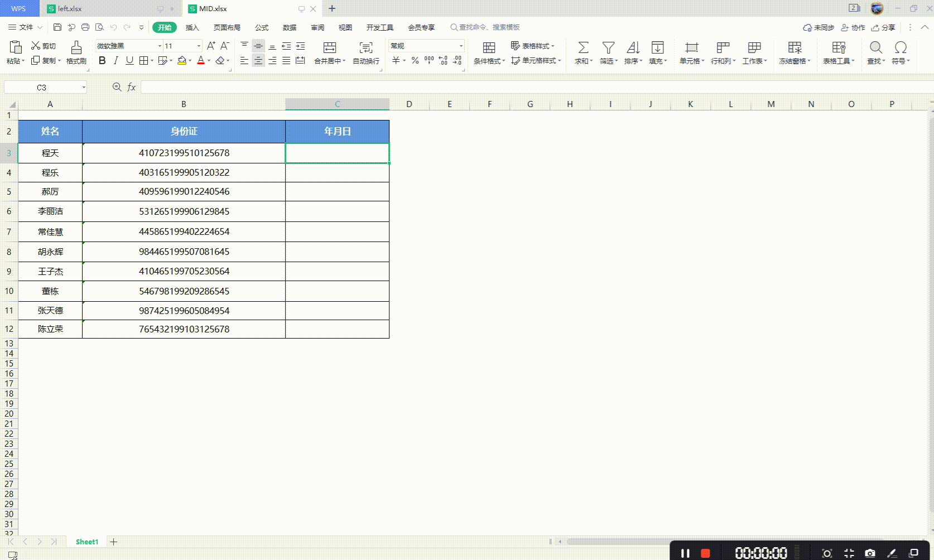This screenshot has width=934, height=560.
Task: Toggle bold formatting
Action: [102, 61]
